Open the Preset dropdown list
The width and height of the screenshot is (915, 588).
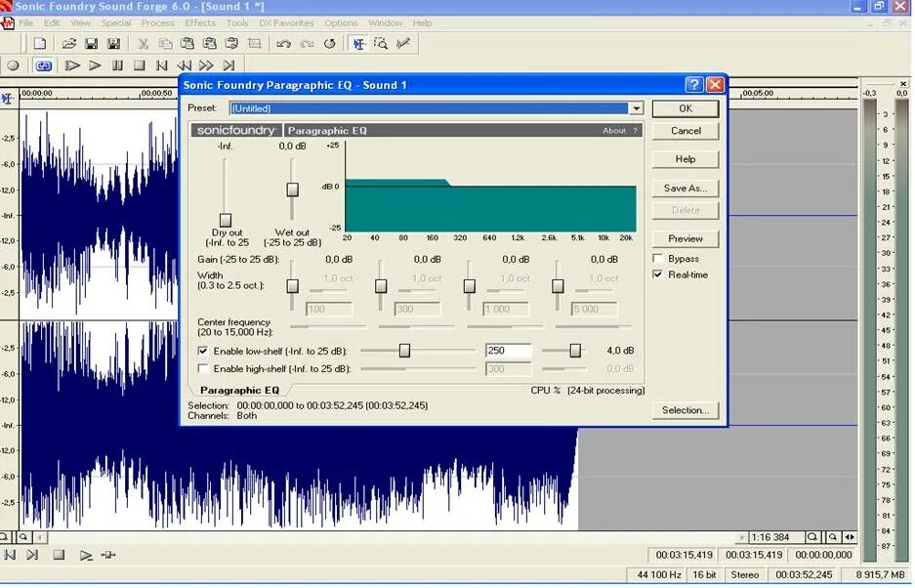636,108
